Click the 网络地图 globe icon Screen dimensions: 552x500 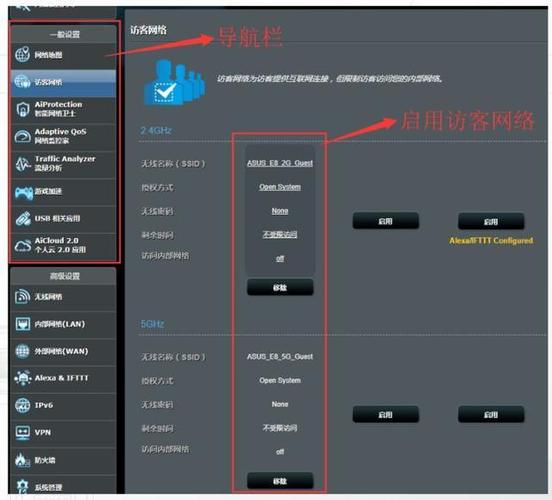pyautogui.click(x=23, y=55)
